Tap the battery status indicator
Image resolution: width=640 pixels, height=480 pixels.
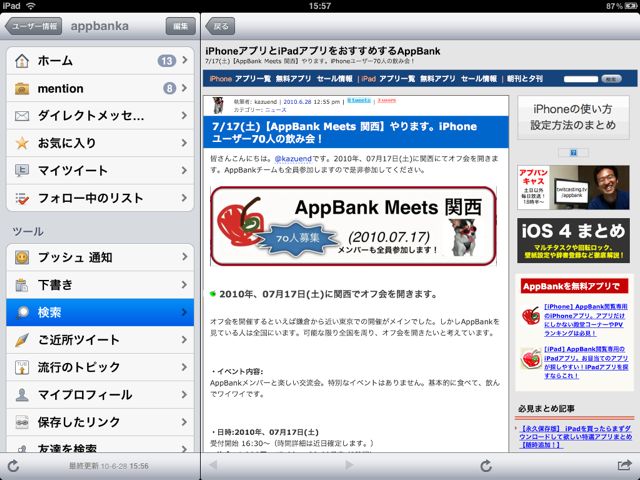click(631, 6)
